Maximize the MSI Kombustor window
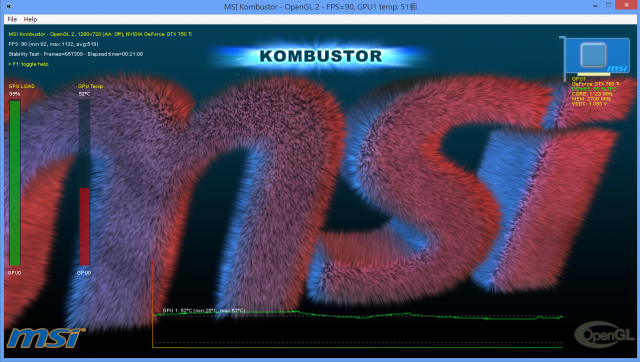 point(608,5)
